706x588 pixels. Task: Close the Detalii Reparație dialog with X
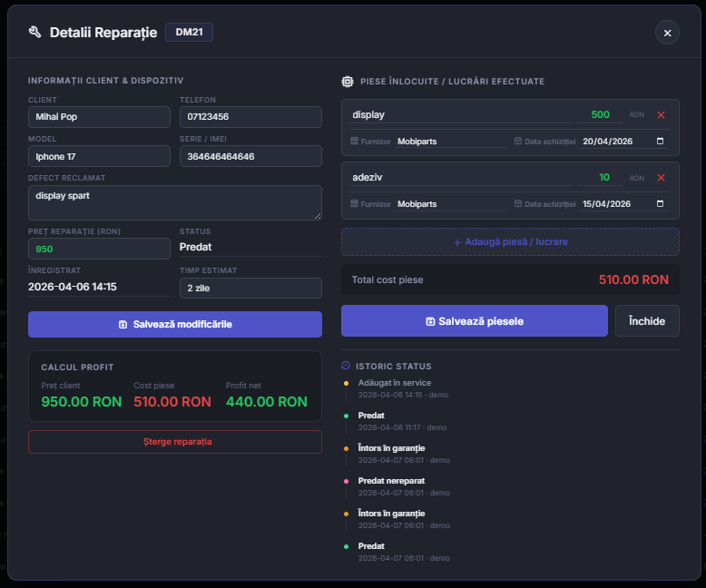[667, 33]
